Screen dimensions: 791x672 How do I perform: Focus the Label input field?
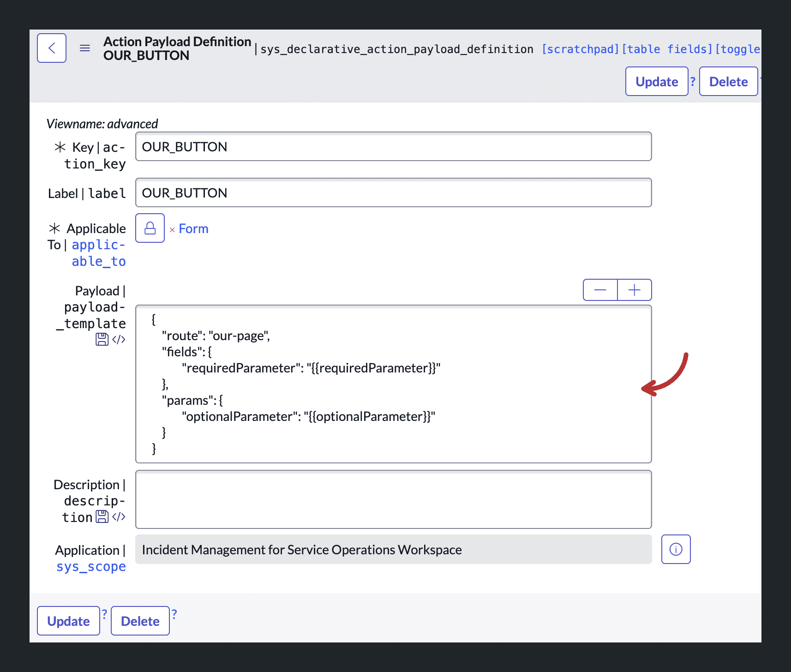(x=394, y=192)
